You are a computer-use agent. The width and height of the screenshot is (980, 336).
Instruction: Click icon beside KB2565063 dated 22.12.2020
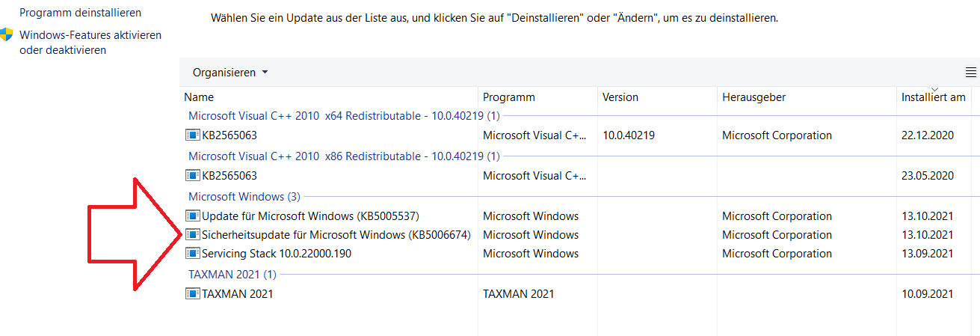click(x=193, y=135)
